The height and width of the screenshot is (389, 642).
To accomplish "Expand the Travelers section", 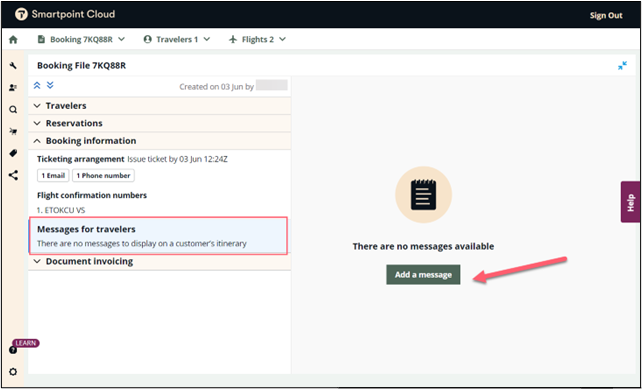I will pyautogui.click(x=159, y=106).
